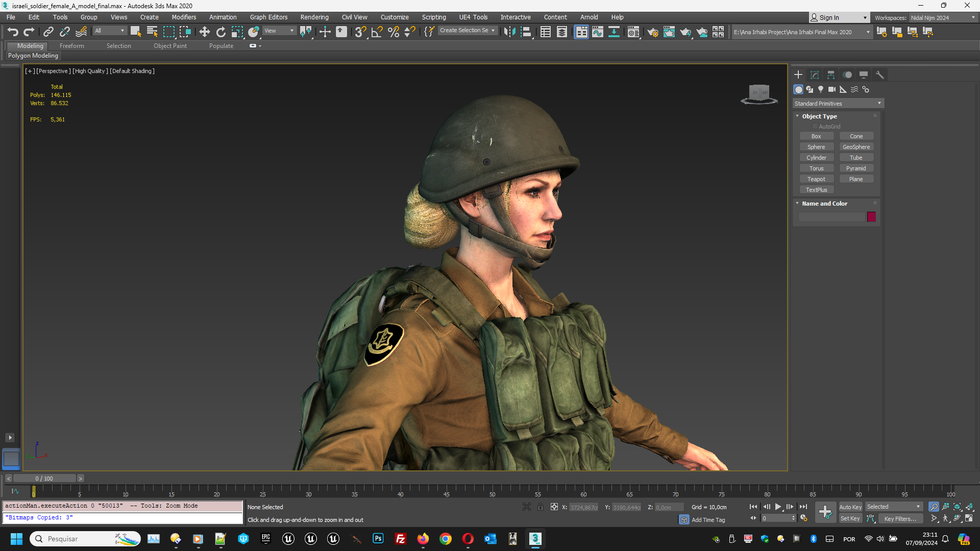The image size is (980, 551).
Task: Open the reference coordinate View dropdown
Action: (x=279, y=31)
